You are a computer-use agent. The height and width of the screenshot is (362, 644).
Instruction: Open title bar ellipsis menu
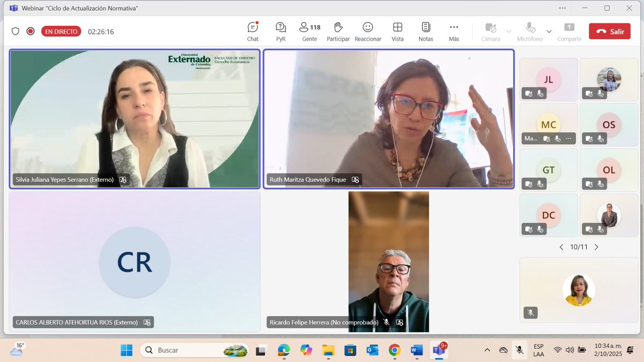coord(562,8)
